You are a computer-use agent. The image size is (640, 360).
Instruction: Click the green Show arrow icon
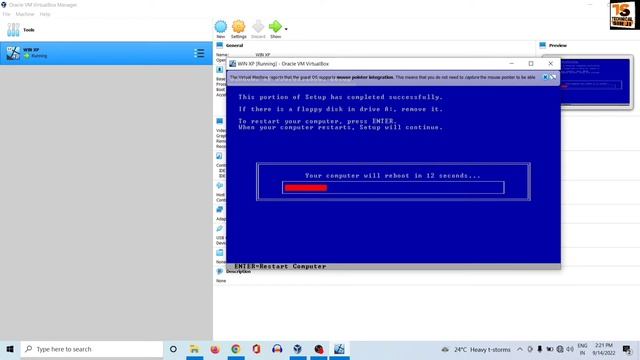[275, 27]
